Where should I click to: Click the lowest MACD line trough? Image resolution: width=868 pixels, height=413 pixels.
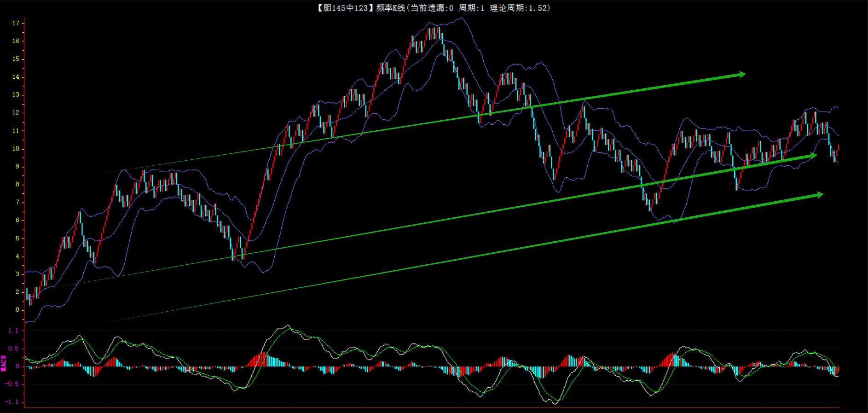[555, 403]
